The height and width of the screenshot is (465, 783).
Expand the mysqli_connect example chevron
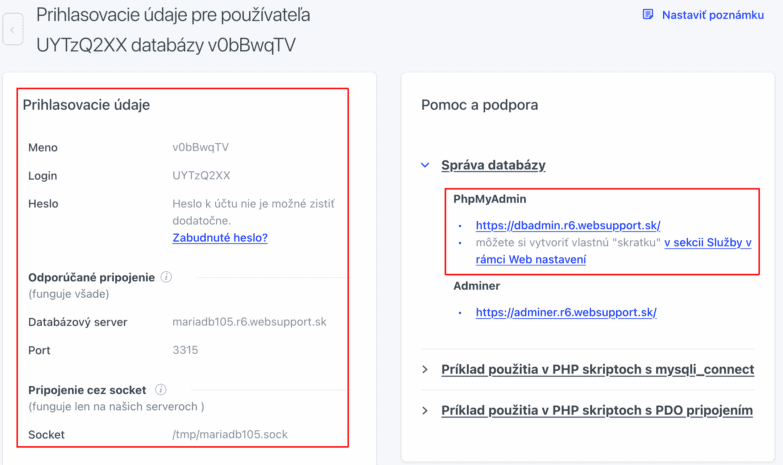click(425, 370)
